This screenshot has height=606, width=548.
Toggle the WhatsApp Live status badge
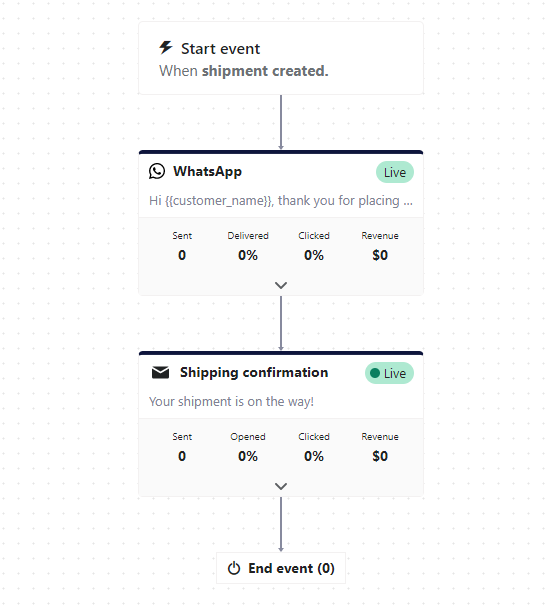coord(395,172)
